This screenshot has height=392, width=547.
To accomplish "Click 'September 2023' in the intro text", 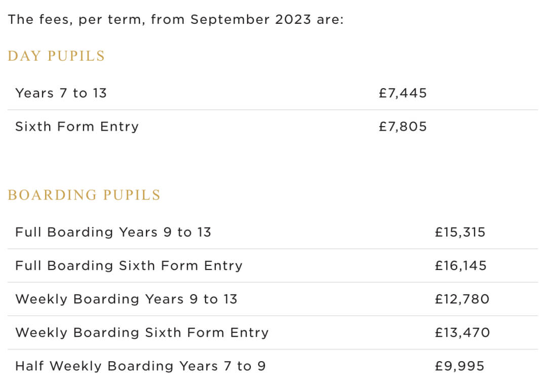I will 250,20.
